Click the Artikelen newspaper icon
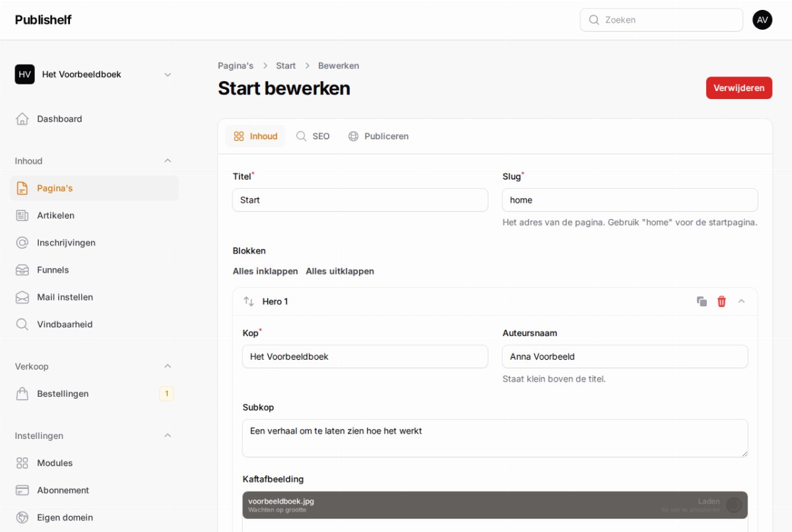 (22, 215)
